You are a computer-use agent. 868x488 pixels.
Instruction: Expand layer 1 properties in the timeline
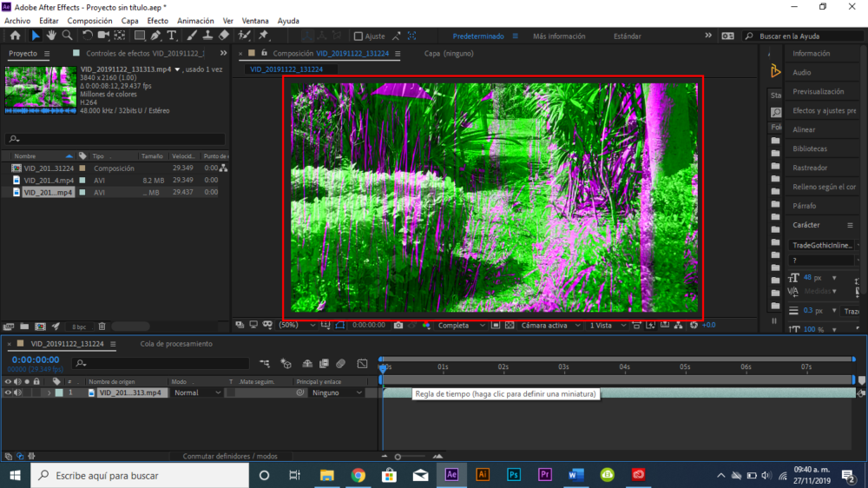(49, 392)
